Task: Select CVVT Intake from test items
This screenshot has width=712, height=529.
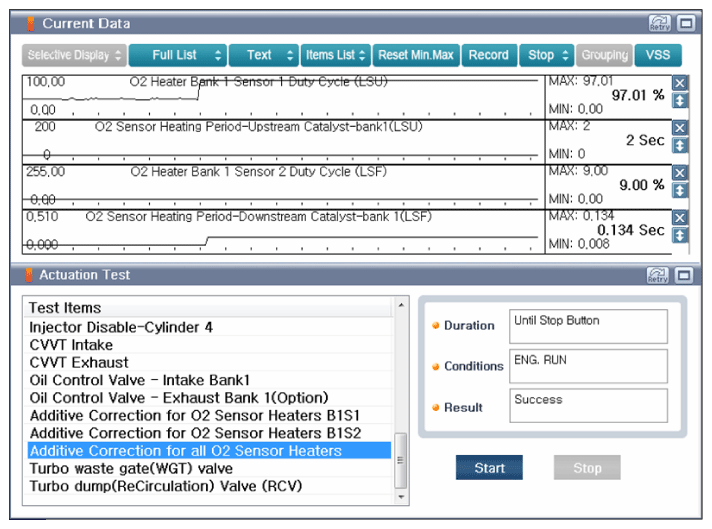Action: (x=71, y=345)
